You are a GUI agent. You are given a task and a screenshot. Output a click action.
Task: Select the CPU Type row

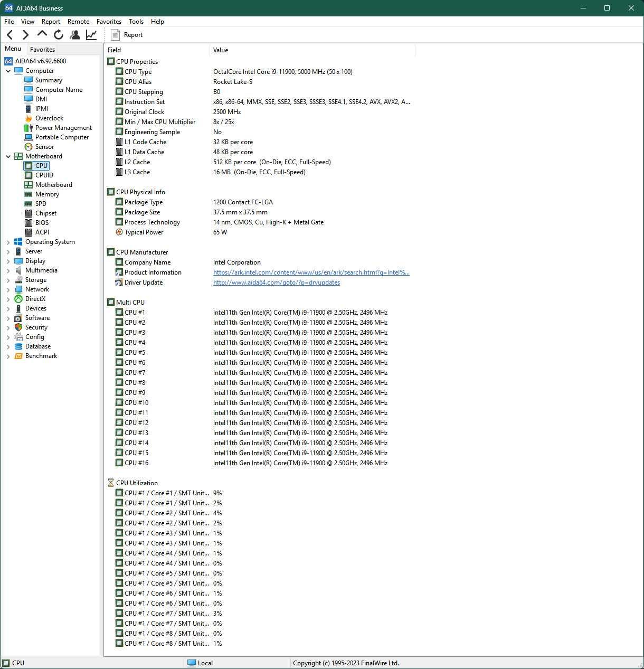click(x=260, y=72)
